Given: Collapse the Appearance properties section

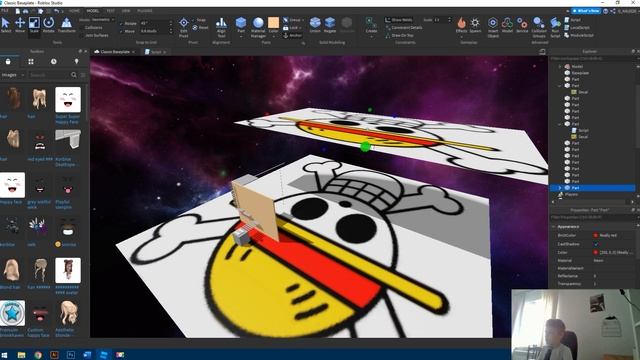Looking at the screenshot, I should (x=554, y=227).
